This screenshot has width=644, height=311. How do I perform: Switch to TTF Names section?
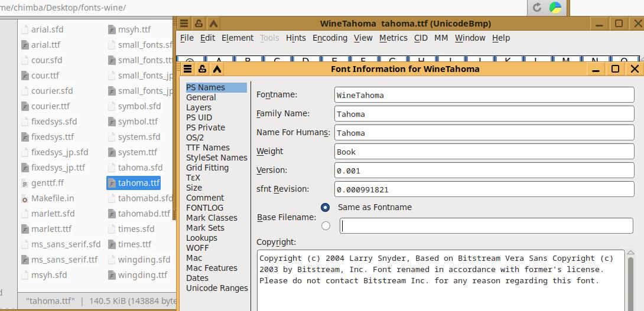click(208, 148)
